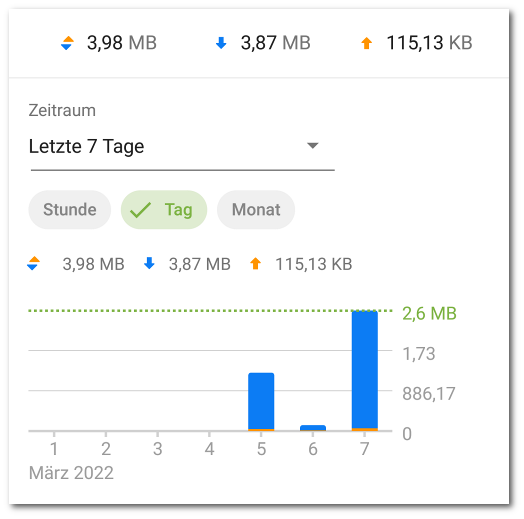Select the Monat granularity chip
Viewport: 524px width, 519px height.
click(x=256, y=210)
